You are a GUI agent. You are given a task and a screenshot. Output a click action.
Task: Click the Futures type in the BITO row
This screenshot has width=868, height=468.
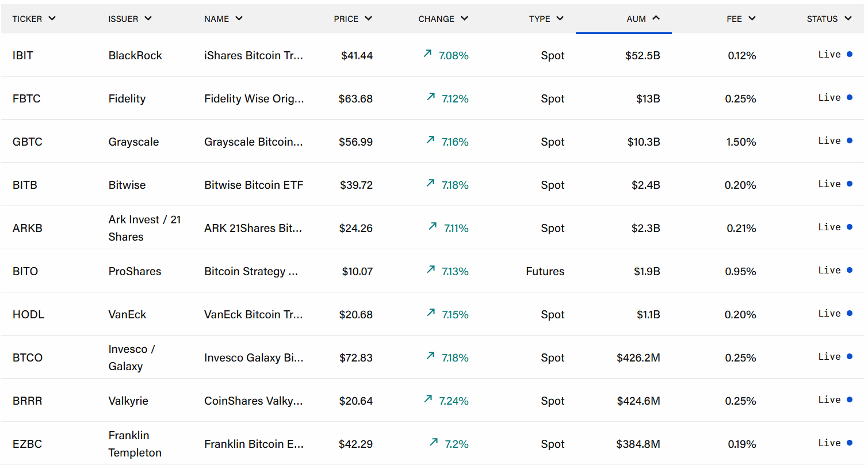tap(545, 271)
